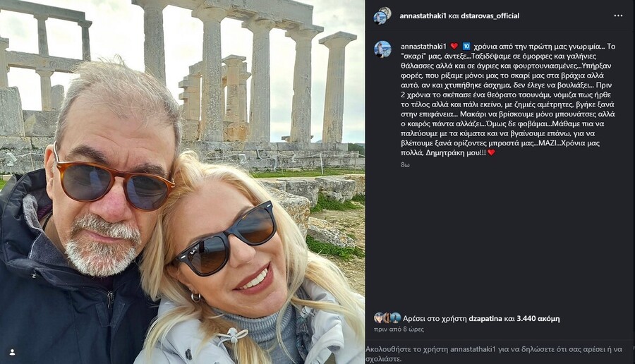Click the heart emoji ending the caption
635x364 pixels.
point(492,152)
